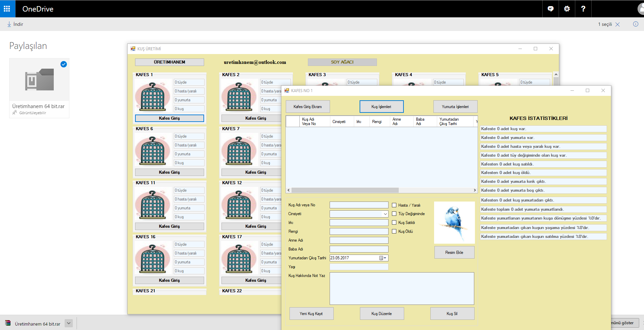Viewport: 644px width, 330px height.
Task: Click the Anne Adı input field
Action: [x=359, y=240]
